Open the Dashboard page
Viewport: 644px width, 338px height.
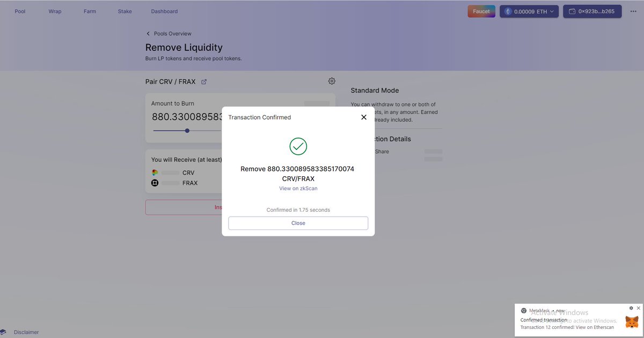pos(164,11)
